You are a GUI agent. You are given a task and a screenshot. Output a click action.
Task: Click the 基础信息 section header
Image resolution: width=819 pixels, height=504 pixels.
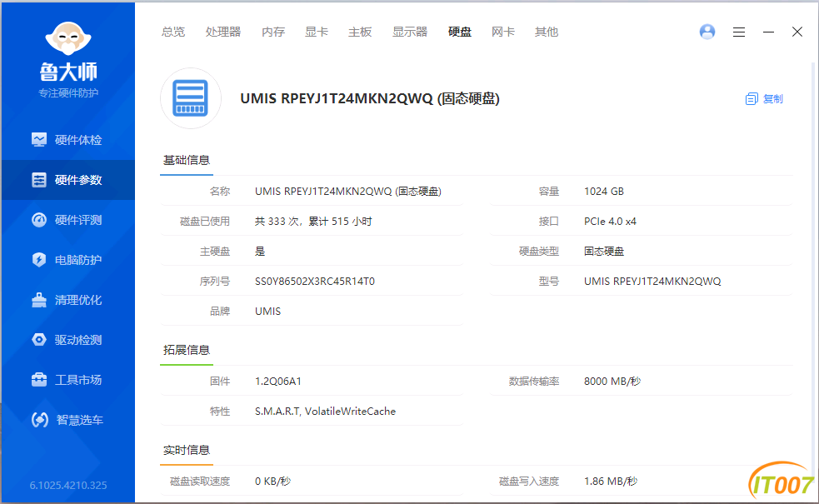click(x=187, y=160)
